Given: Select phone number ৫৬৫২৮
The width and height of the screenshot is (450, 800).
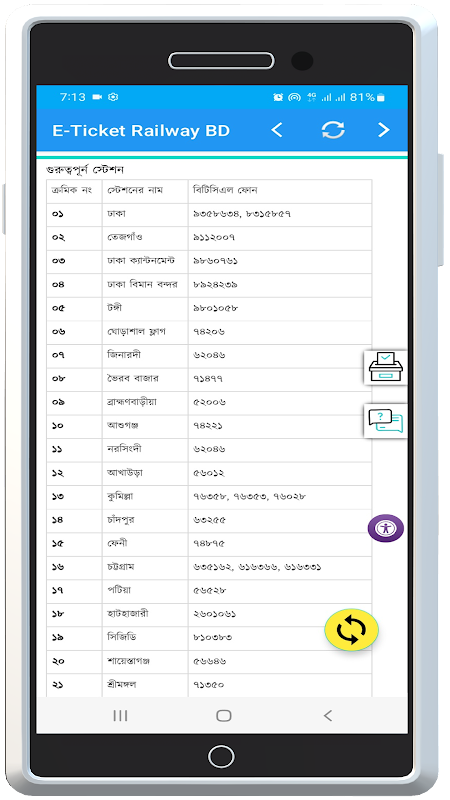Looking at the screenshot, I should [209, 590].
